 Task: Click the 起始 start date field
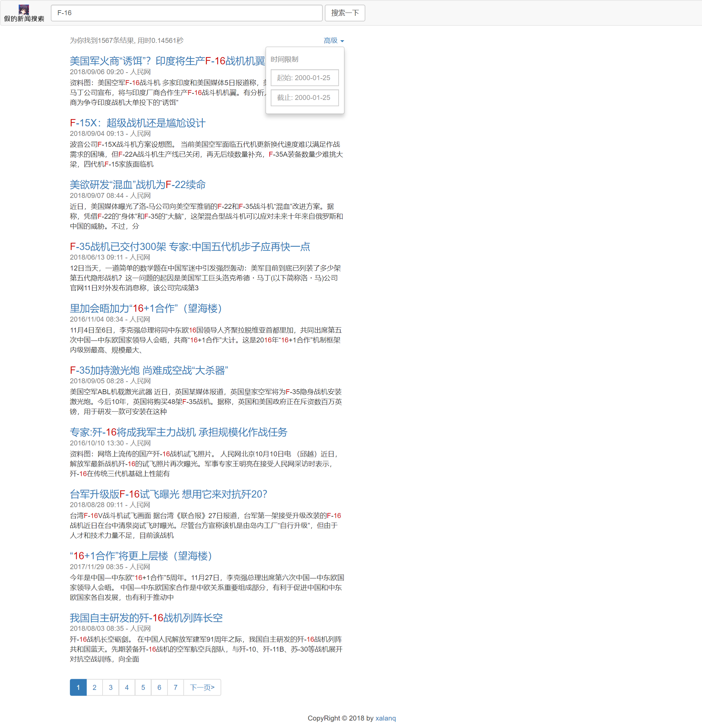304,78
